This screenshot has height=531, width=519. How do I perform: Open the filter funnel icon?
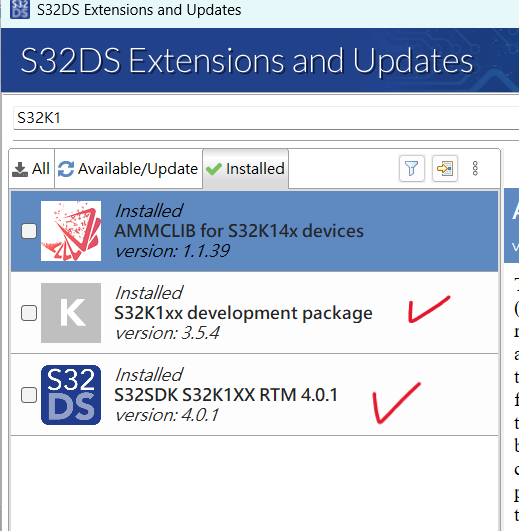[412, 169]
